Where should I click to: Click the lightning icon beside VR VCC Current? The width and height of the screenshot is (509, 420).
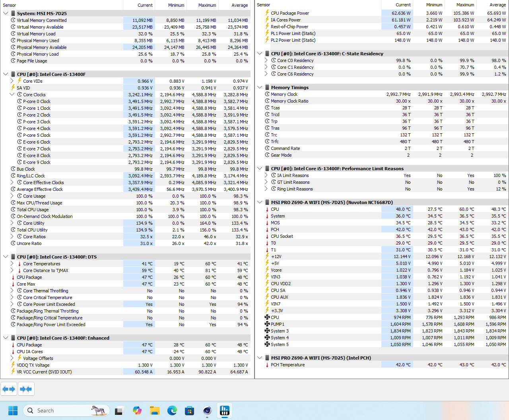pyautogui.click(x=13, y=372)
